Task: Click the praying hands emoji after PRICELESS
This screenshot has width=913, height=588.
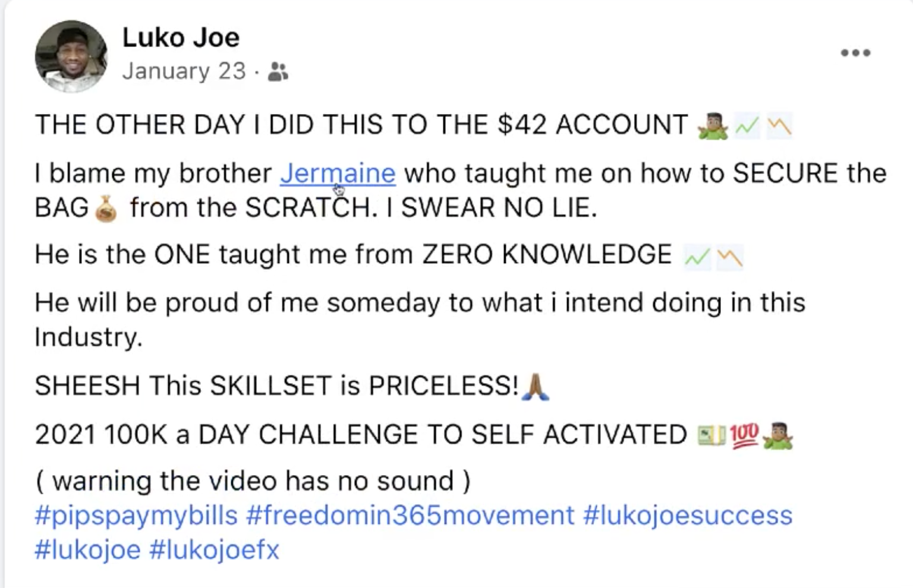Action: [535, 387]
